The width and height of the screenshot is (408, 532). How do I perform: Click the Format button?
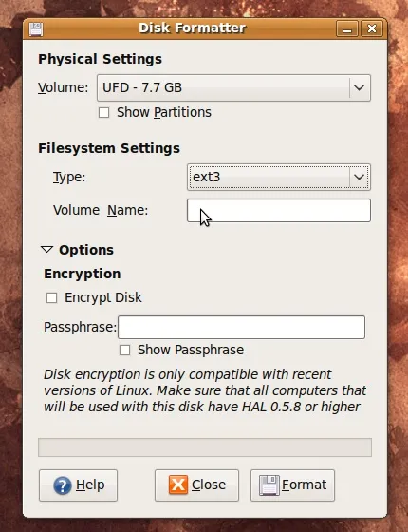point(292,485)
